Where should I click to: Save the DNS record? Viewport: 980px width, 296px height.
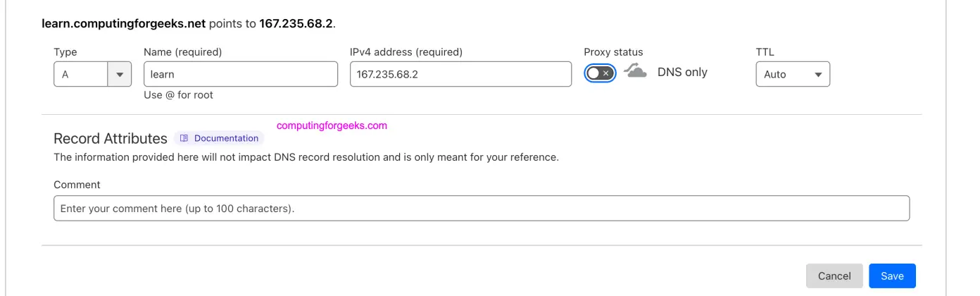click(892, 276)
